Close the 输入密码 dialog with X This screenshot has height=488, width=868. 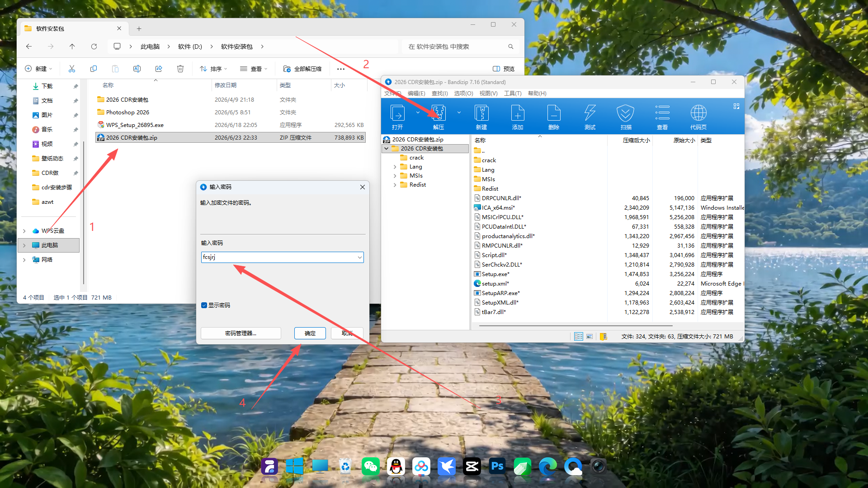pyautogui.click(x=363, y=187)
